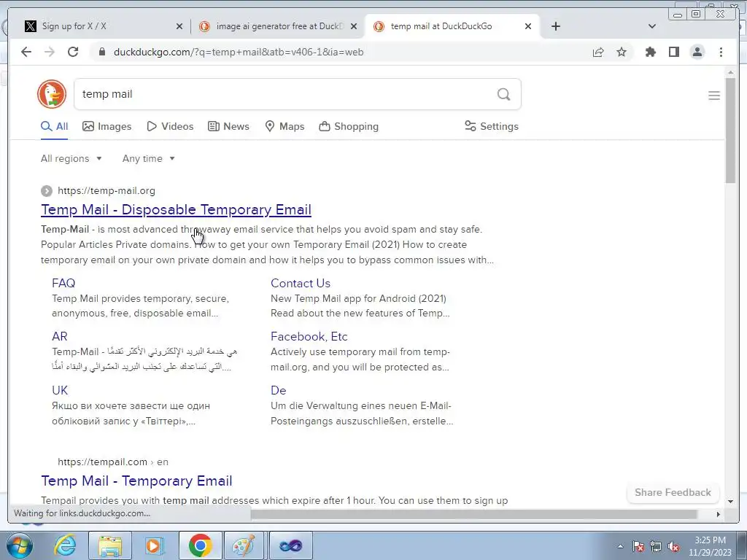Open the Paint taskbar icon
This screenshot has height=560, width=747.
(244, 545)
